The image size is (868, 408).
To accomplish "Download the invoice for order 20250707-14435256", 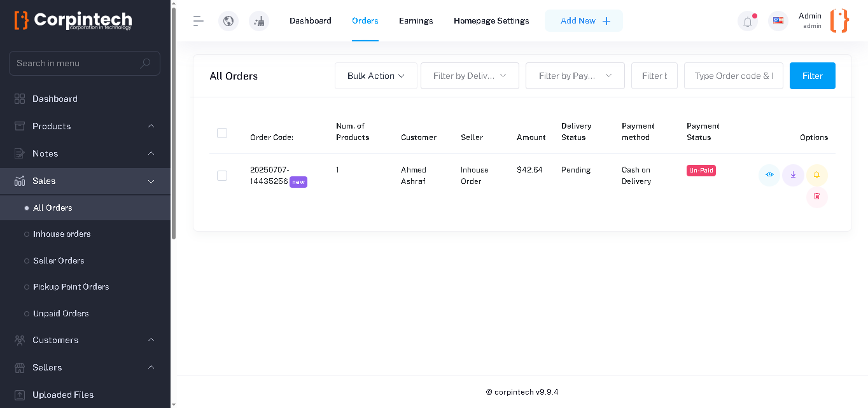I will (793, 175).
